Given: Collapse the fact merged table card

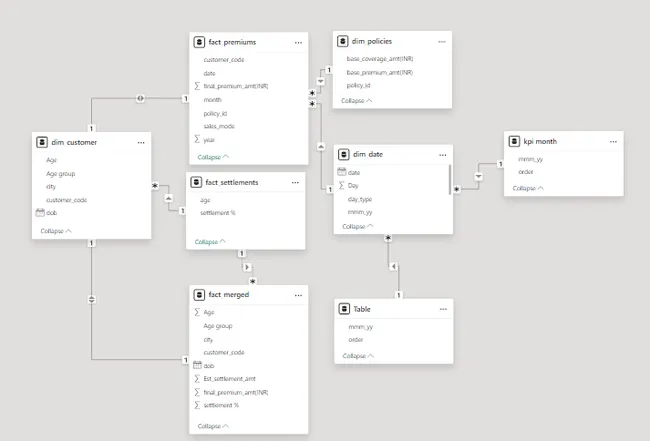Looking at the screenshot, I should pos(213,426).
